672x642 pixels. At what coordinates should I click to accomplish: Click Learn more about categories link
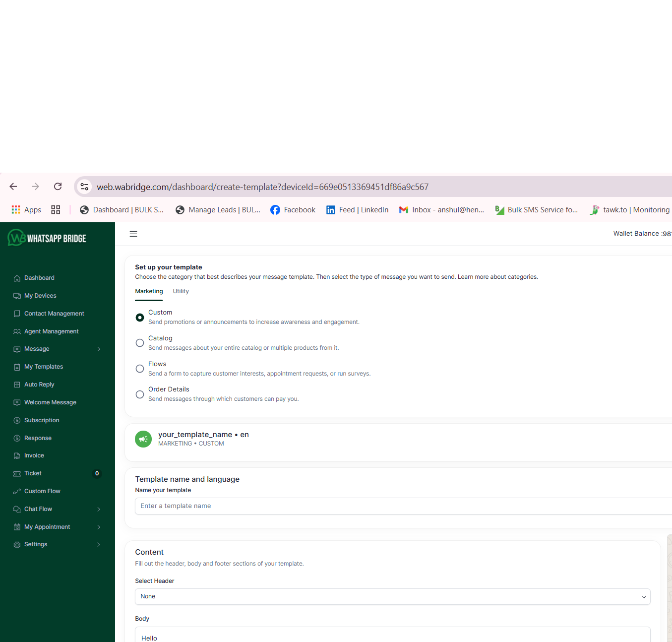click(x=497, y=277)
